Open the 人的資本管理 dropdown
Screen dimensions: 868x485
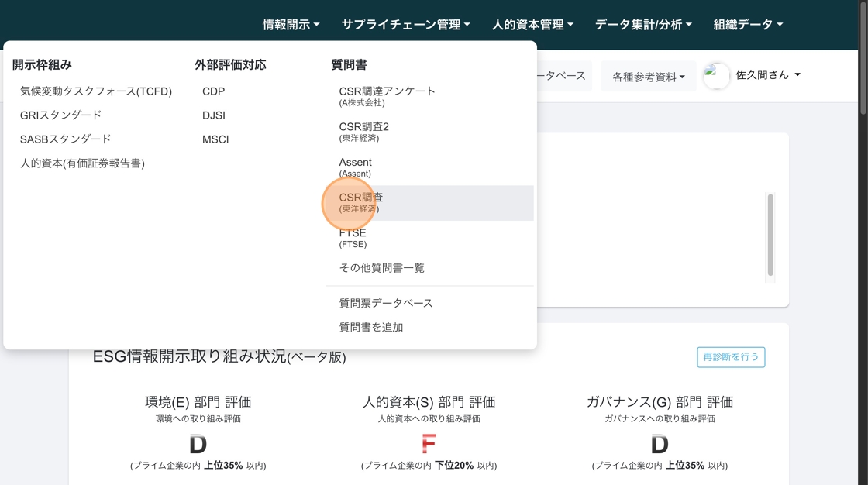pos(532,25)
